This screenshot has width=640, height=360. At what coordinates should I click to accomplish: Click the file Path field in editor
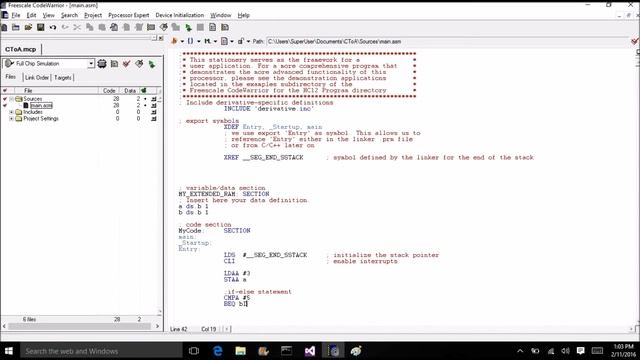447,41
